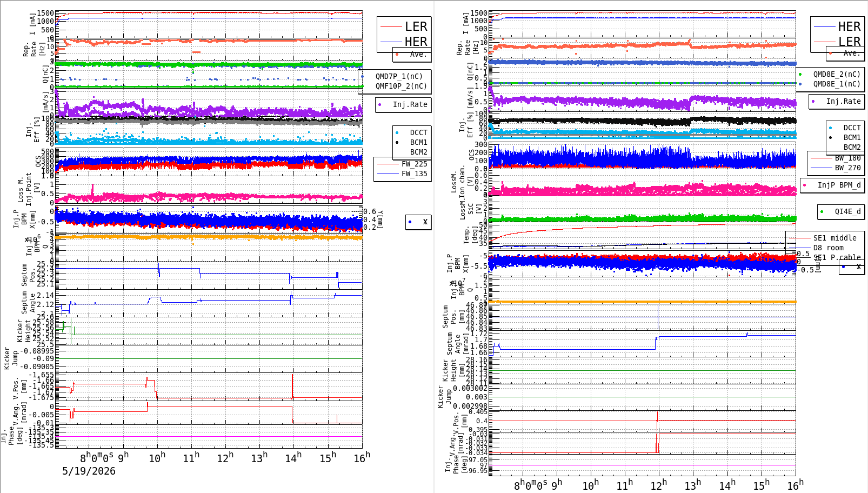Select the QMD7P_1(nC) legend label
The width and height of the screenshot is (868, 493).
pyautogui.click(x=399, y=76)
